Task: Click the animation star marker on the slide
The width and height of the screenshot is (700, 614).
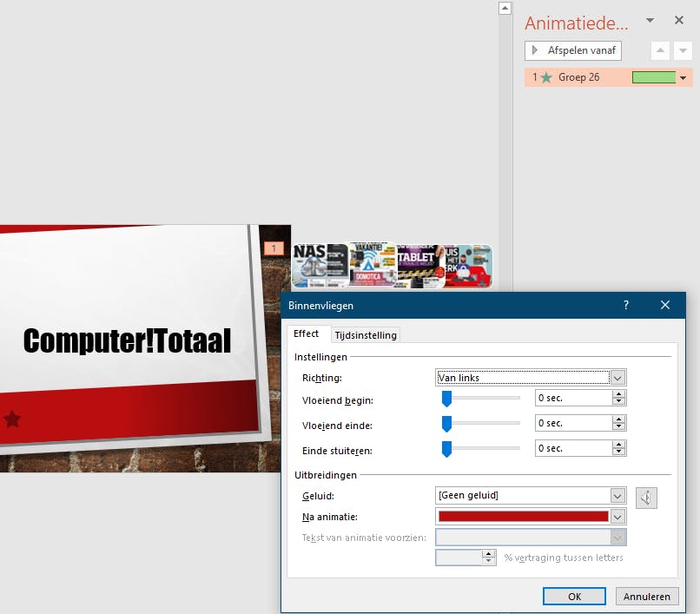Action: tap(12, 419)
